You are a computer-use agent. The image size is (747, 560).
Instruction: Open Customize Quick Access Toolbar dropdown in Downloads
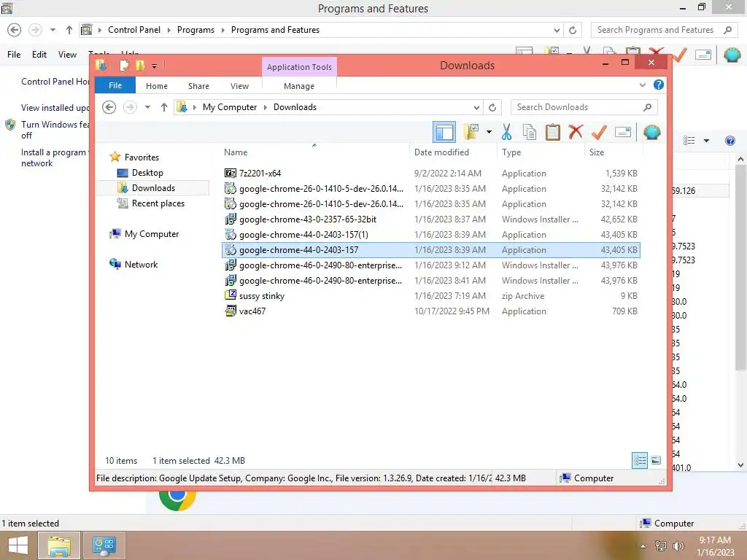[x=155, y=66]
